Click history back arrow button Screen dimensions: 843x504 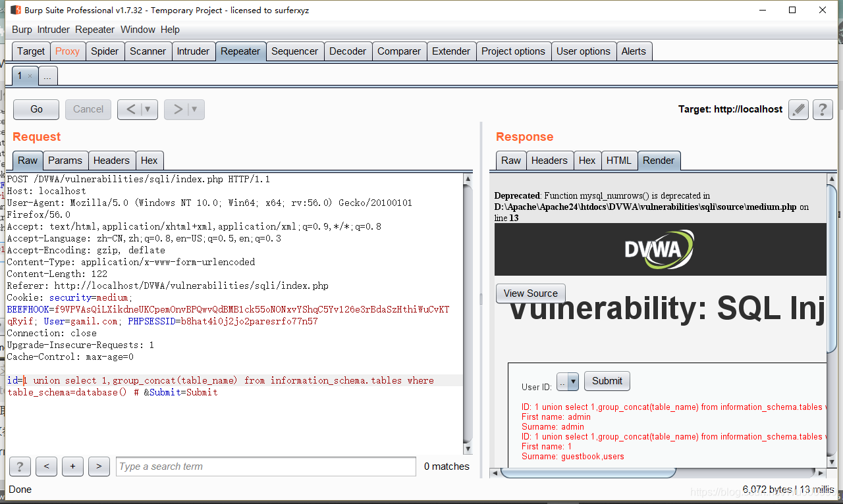click(130, 109)
